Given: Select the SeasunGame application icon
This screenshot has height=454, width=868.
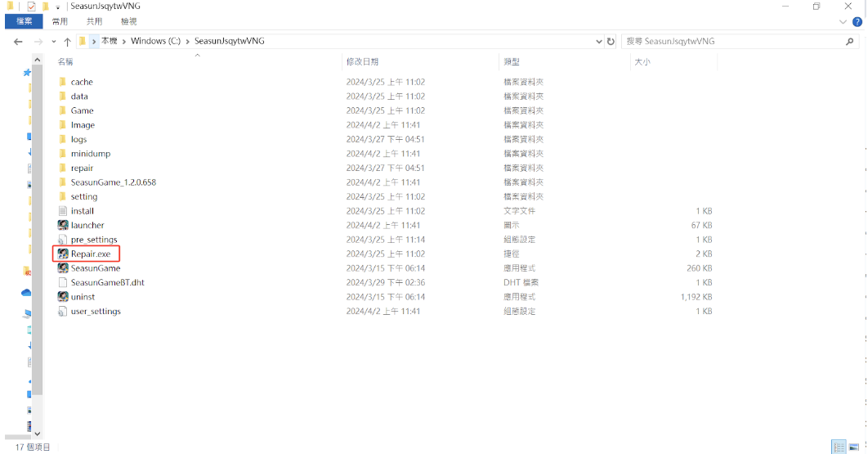Looking at the screenshot, I should 63,268.
